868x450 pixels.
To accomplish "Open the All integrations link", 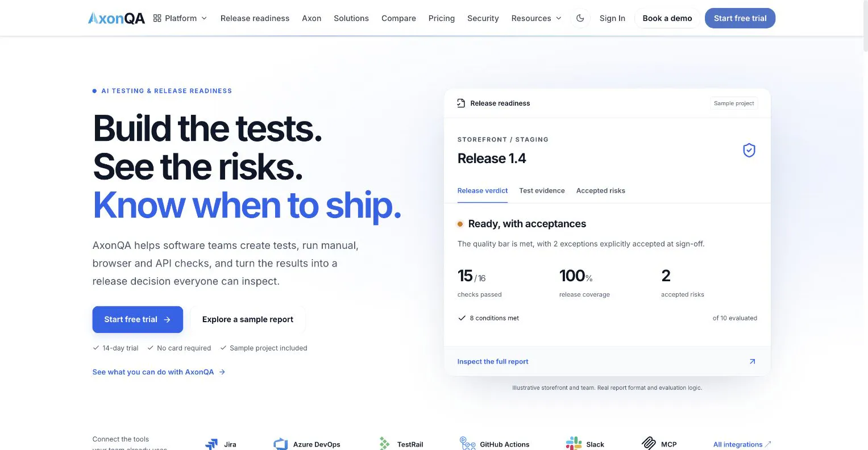I will click(742, 444).
